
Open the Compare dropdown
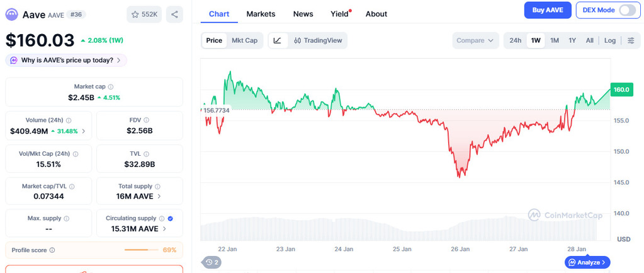[x=475, y=40]
